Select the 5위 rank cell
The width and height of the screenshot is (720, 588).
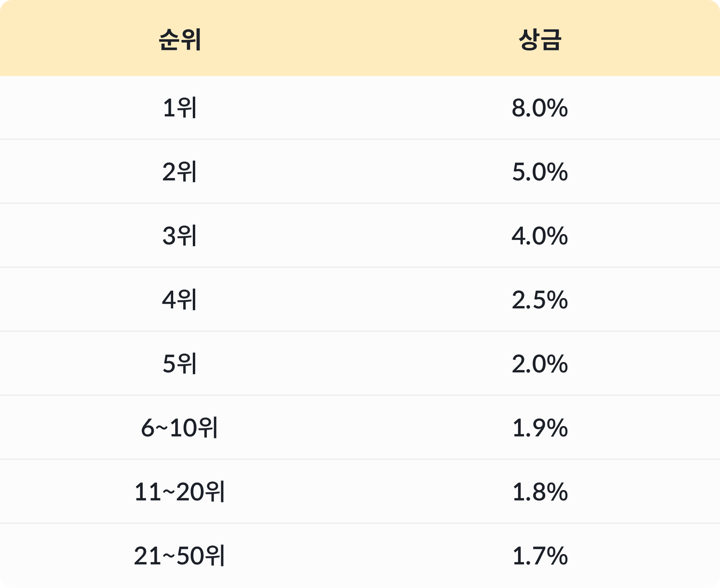(x=180, y=364)
